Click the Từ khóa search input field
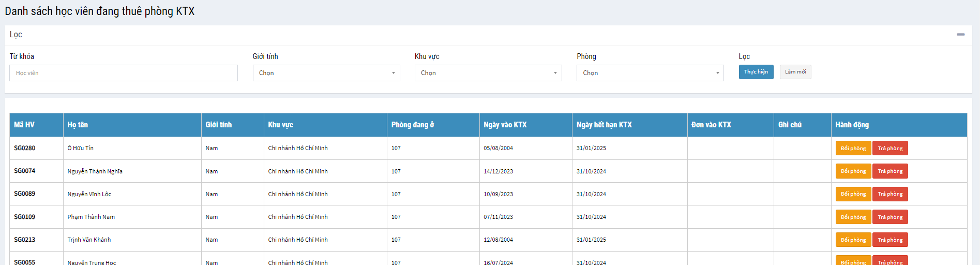 [124, 73]
